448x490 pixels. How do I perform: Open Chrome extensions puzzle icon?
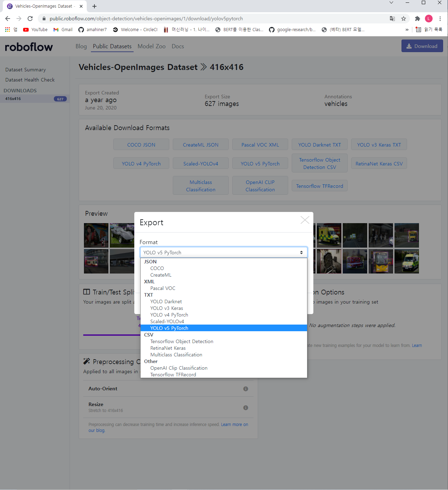(418, 19)
